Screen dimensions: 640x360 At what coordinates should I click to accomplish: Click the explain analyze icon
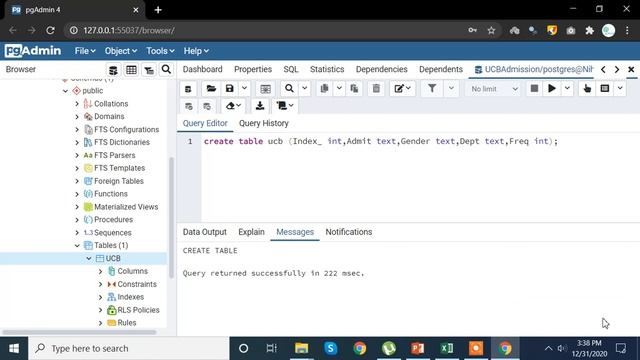point(605,89)
